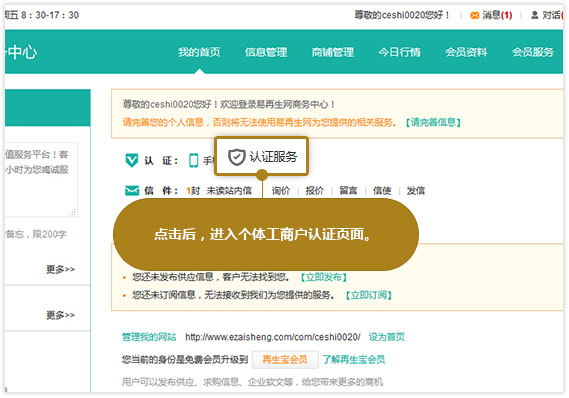This screenshot has height=398, width=569.
Task: Click the 再生宝会员 upgrade button
Action: (x=285, y=360)
